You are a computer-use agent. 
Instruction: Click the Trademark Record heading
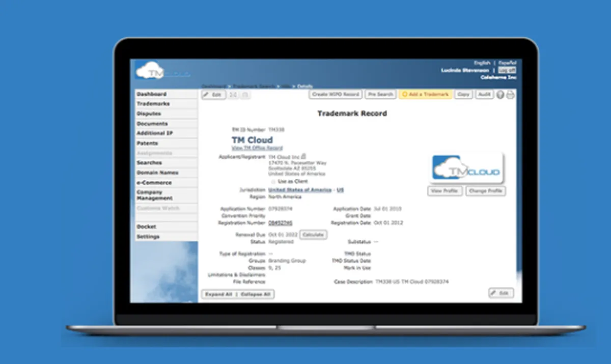[x=352, y=114]
